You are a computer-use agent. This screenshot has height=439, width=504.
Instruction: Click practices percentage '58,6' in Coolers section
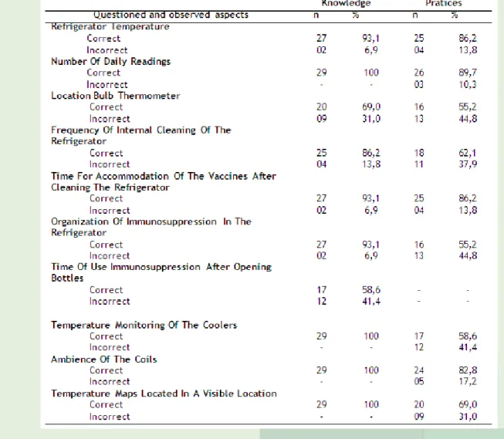tap(468, 336)
